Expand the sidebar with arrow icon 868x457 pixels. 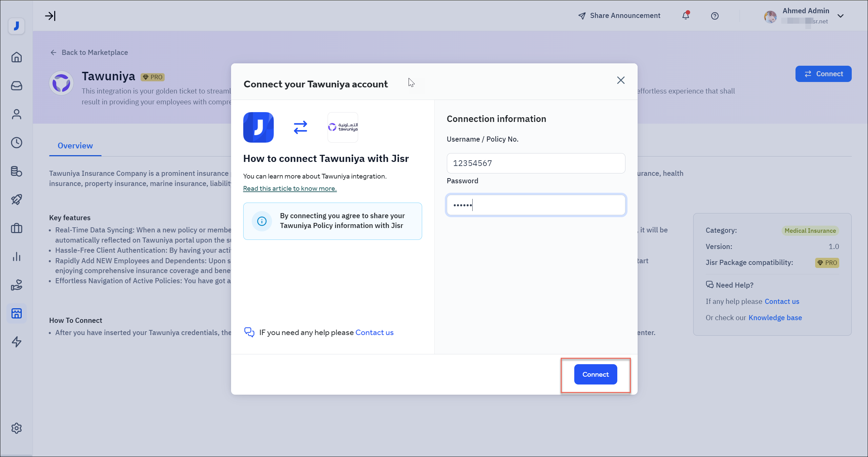tap(50, 16)
